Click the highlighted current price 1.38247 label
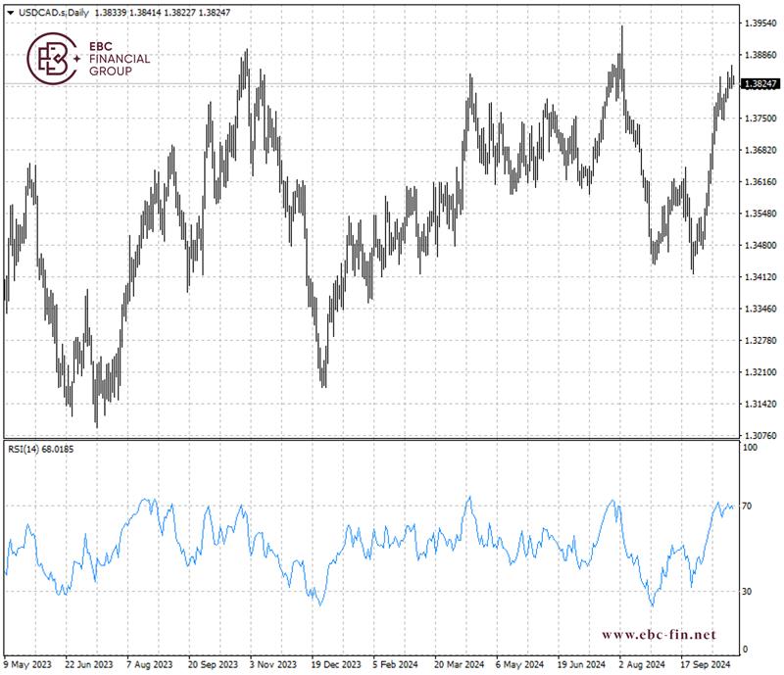Image resolution: width=784 pixels, height=675 pixels. [760, 85]
